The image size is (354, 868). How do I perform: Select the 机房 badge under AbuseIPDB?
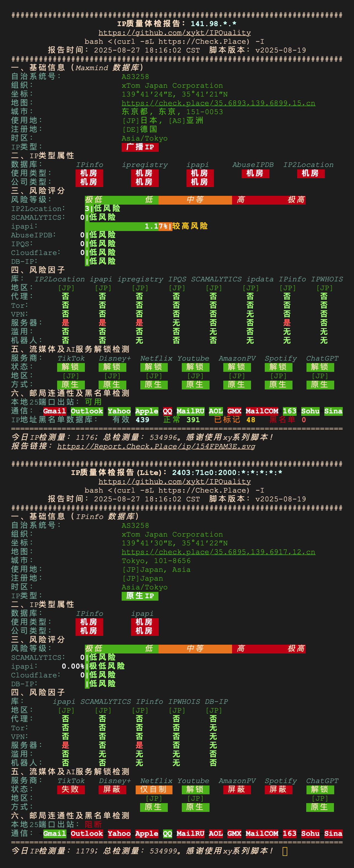(255, 173)
